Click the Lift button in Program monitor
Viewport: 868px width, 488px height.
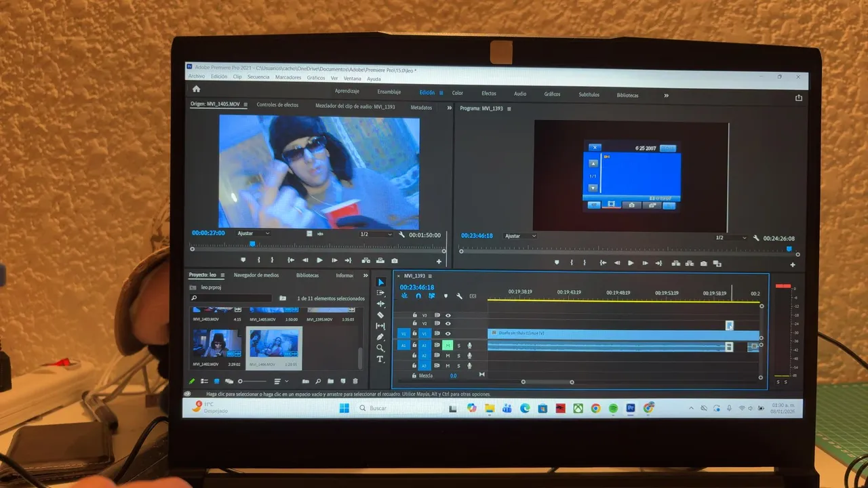675,263
